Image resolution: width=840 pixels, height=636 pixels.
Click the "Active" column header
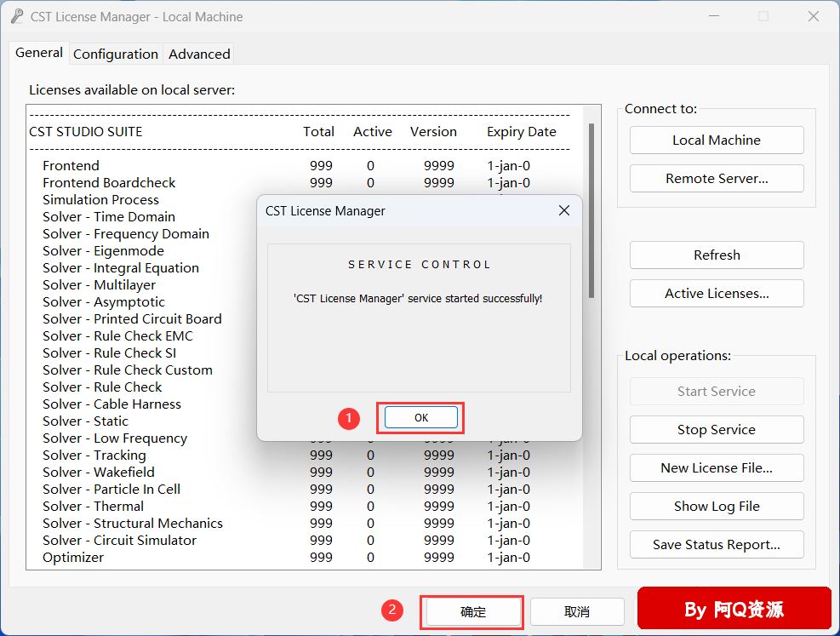point(372,132)
